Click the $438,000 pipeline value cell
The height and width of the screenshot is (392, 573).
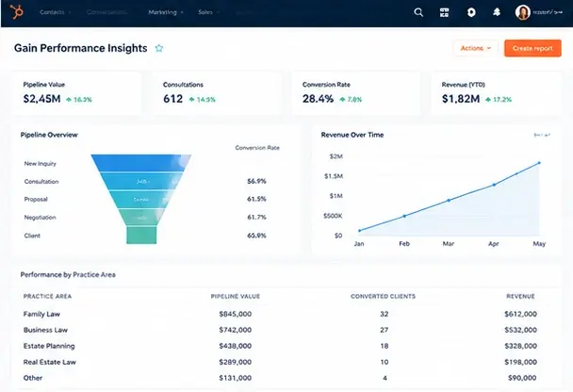click(236, 346)
